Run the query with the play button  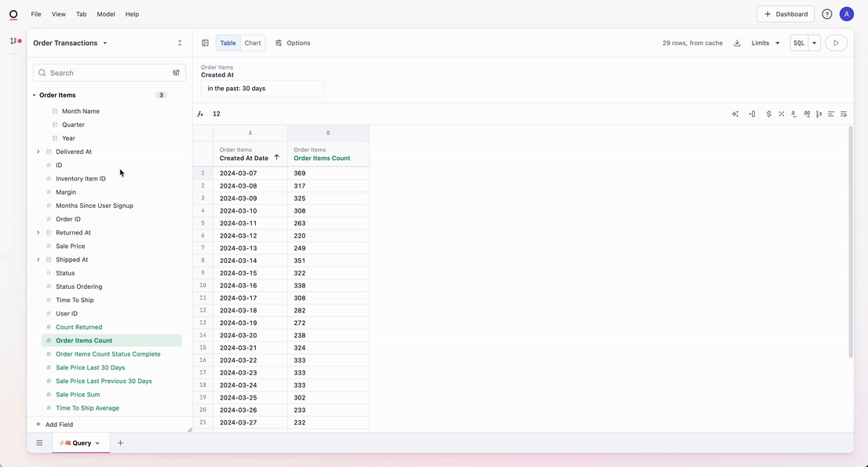click(x=836, y=42)
